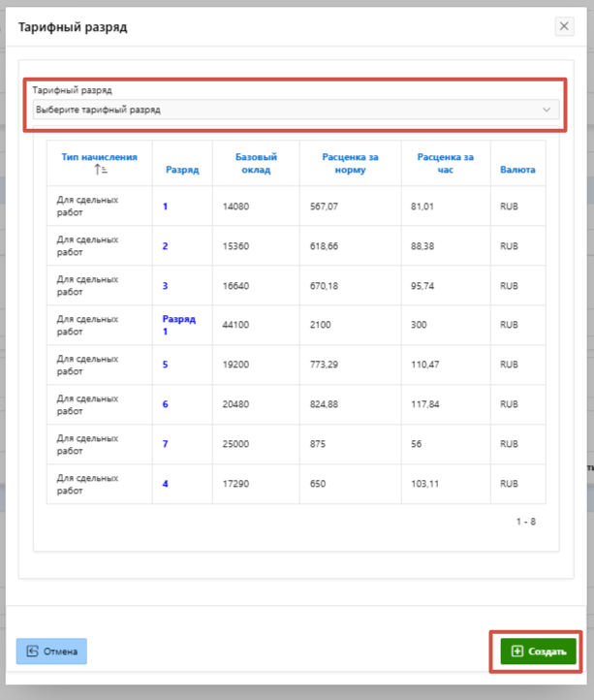The image size is (594, 700).
Task: Close the Тарифный разряд dialog with X
Action: [564, 26]
